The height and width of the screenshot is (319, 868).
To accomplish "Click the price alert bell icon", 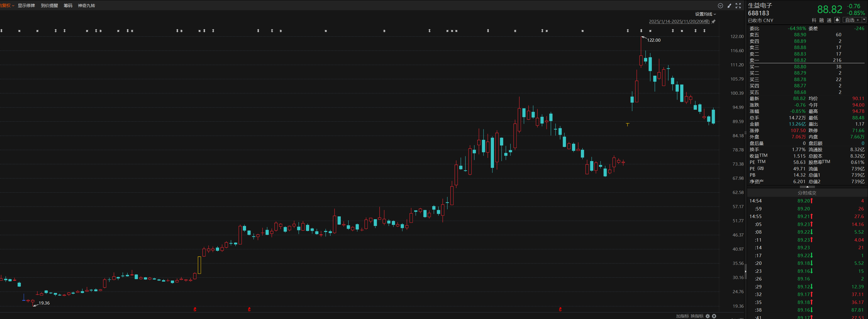I will [x=837, y=20].
